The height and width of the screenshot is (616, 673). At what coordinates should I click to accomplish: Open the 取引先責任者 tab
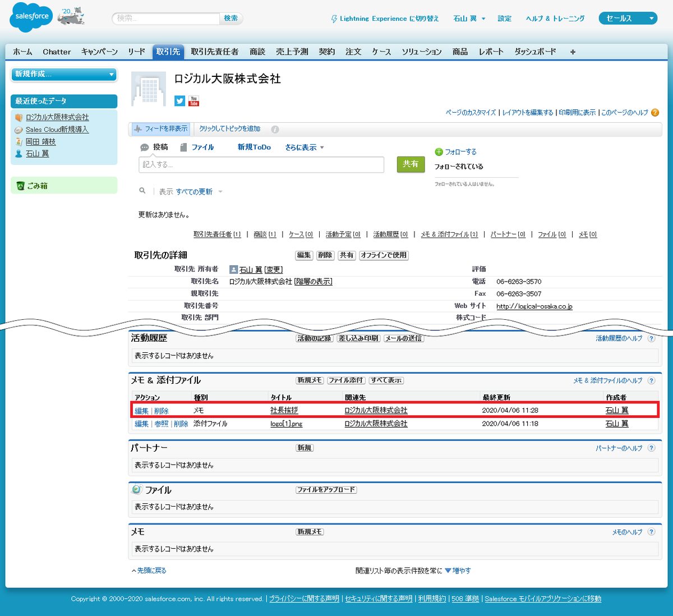pos(215,52)
